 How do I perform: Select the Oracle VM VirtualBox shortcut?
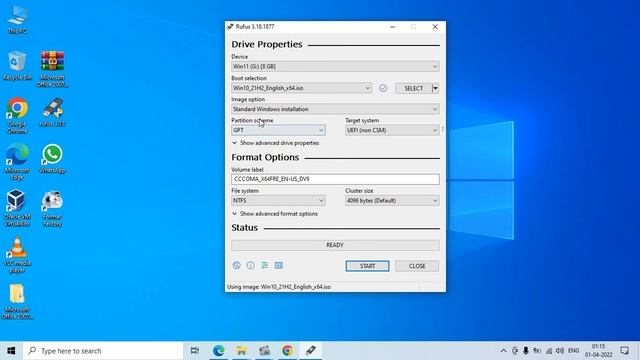coord(17,208)
